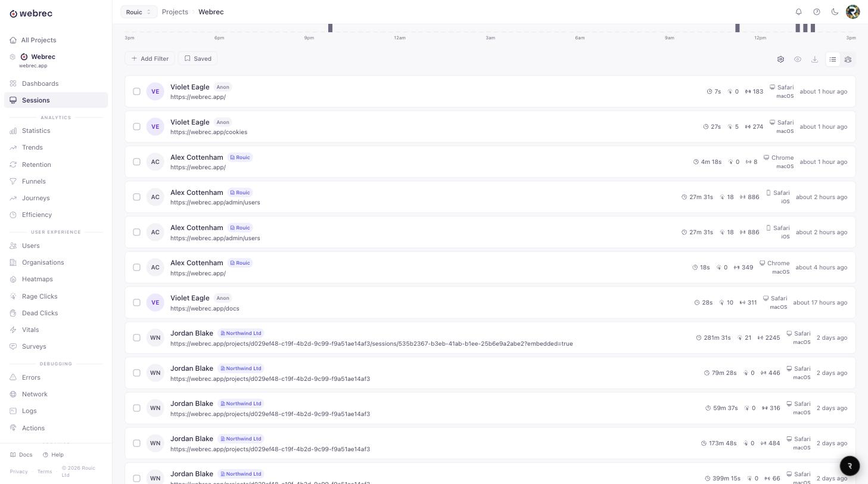868x484 pixels.
Task: Open the floating widget button at bottom corner
Action: click(850, 466)
